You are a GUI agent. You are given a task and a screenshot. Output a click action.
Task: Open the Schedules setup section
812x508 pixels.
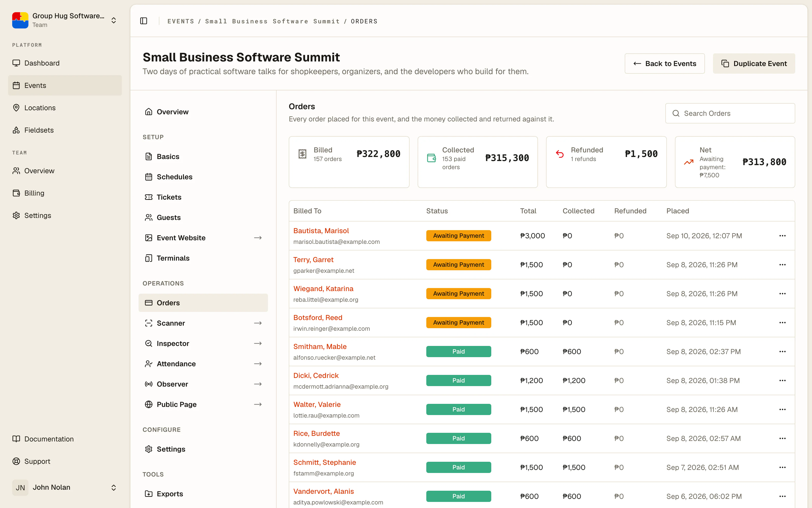click(203, 177)
